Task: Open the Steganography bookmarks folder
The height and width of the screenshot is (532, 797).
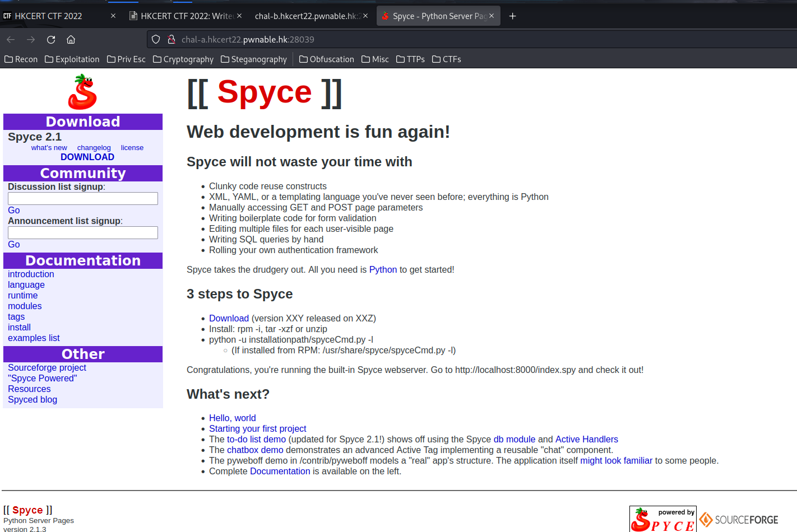Action: pos(254,59)
